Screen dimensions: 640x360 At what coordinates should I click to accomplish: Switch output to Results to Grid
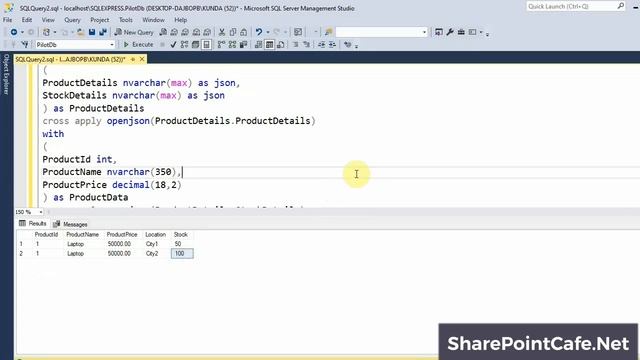point(269,44)
